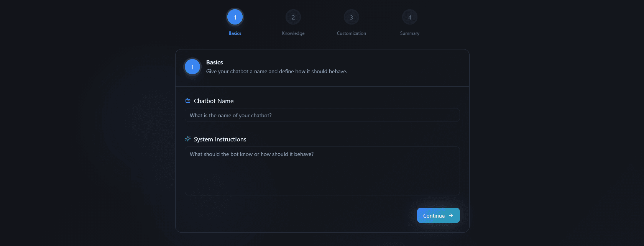The height and width of the screenshot is (246, 644).
Task: Click the System Instructions section label
Action: [x=220, y=139]
